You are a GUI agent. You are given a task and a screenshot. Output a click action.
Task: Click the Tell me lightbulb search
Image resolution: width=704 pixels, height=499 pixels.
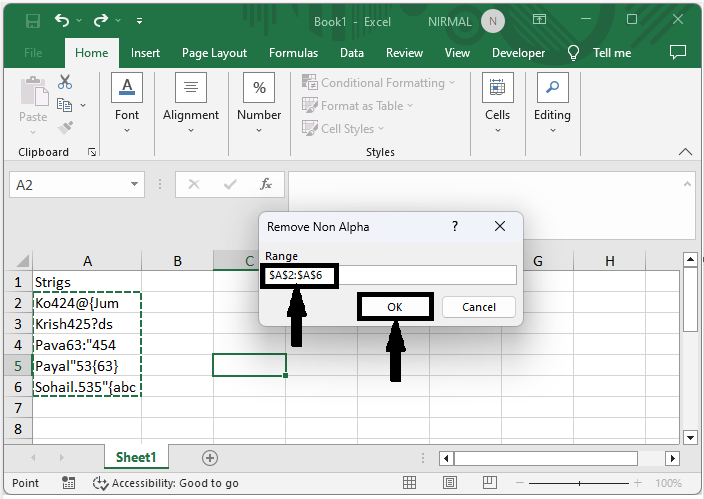[600, 53]
